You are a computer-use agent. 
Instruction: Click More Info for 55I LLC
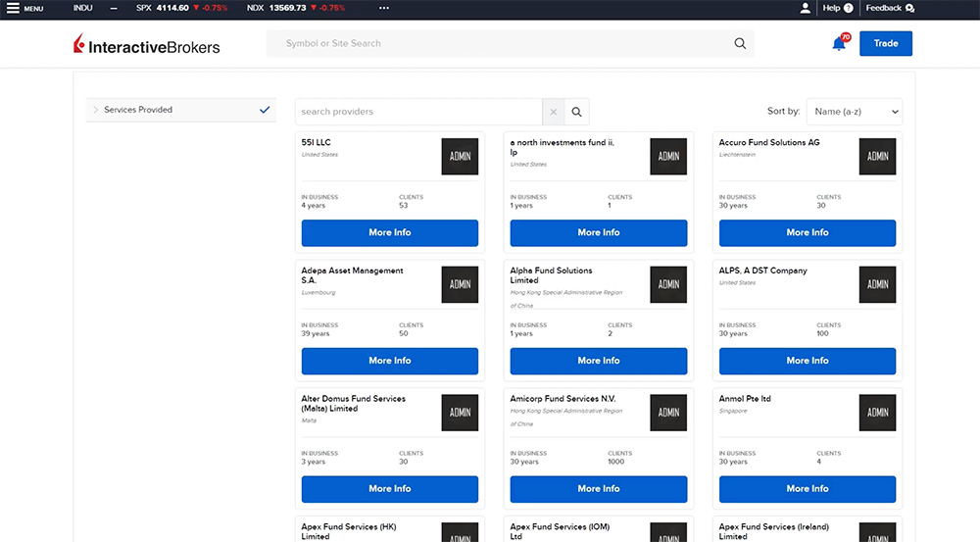tap(389, 232)
